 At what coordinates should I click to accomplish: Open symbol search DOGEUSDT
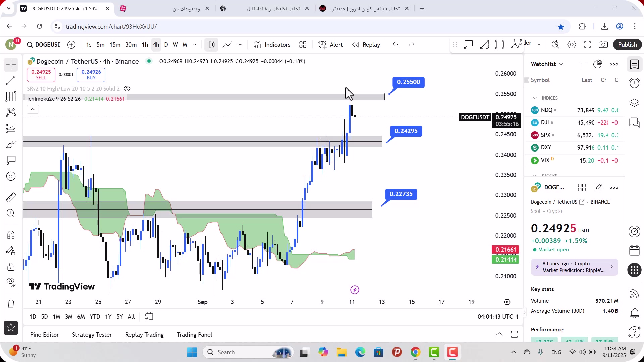(x=44, y=45)
